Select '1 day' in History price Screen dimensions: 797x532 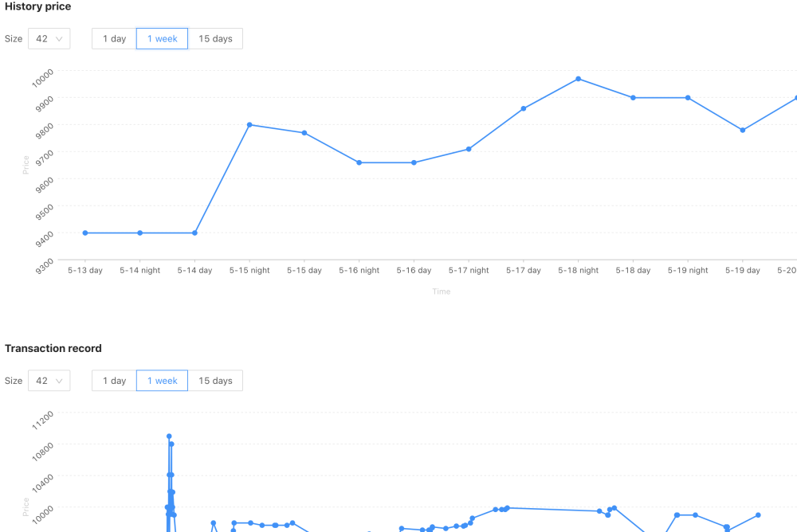(x=114, y=39)
